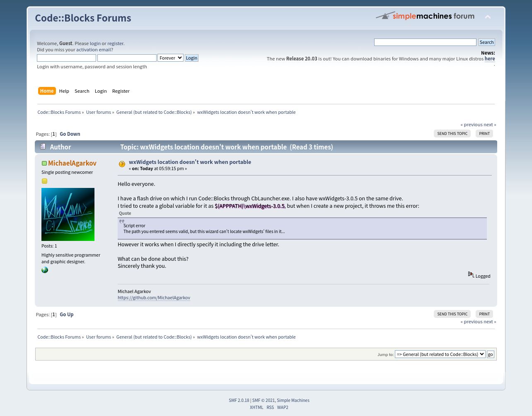Image resolution: width=532 pixels, height=416 pixels.
Task: Open the Help menu item
Action: tap(64, 91)
